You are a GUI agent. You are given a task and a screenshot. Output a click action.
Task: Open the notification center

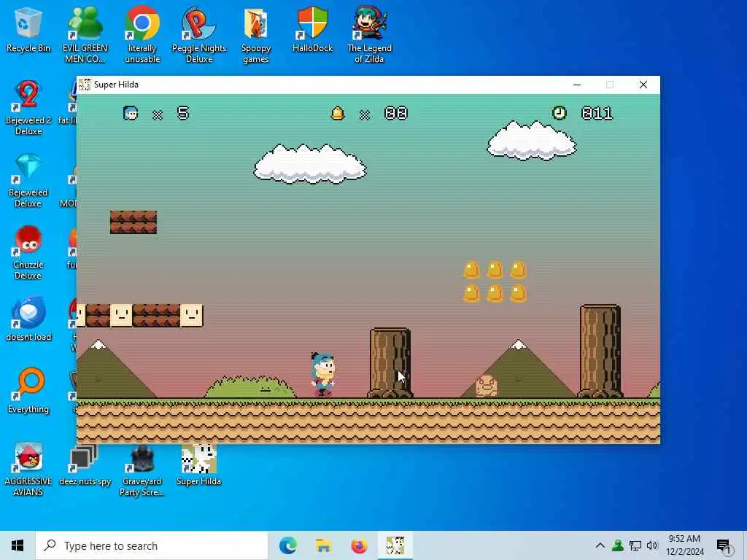724,546
